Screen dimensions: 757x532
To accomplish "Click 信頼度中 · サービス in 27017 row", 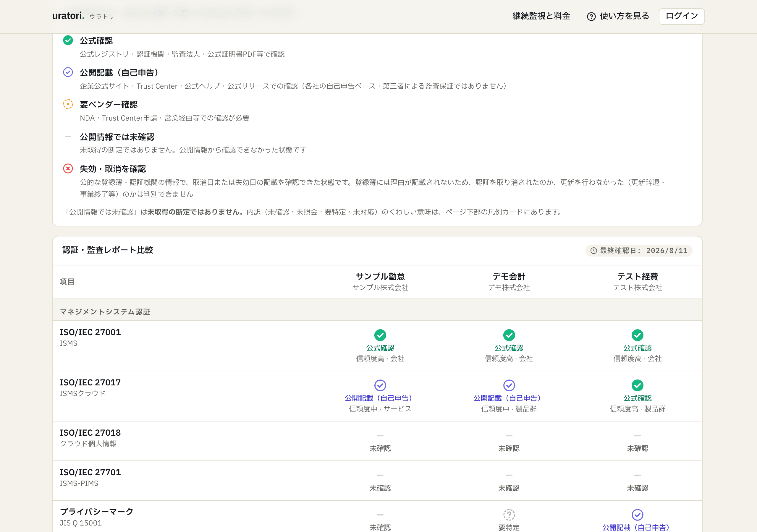I will [x=380, y=409].
